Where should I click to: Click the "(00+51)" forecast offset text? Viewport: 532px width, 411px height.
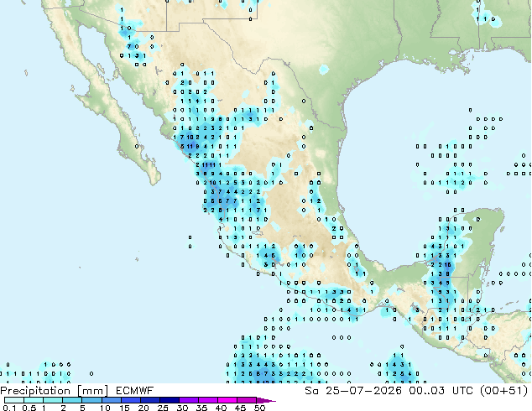[x=504, y=391]
